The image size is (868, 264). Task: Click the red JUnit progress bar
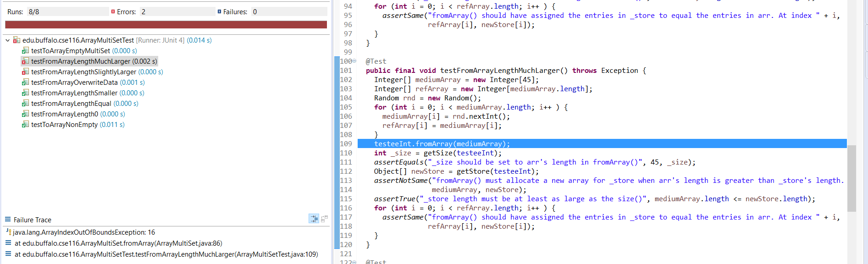click(166, 25)
